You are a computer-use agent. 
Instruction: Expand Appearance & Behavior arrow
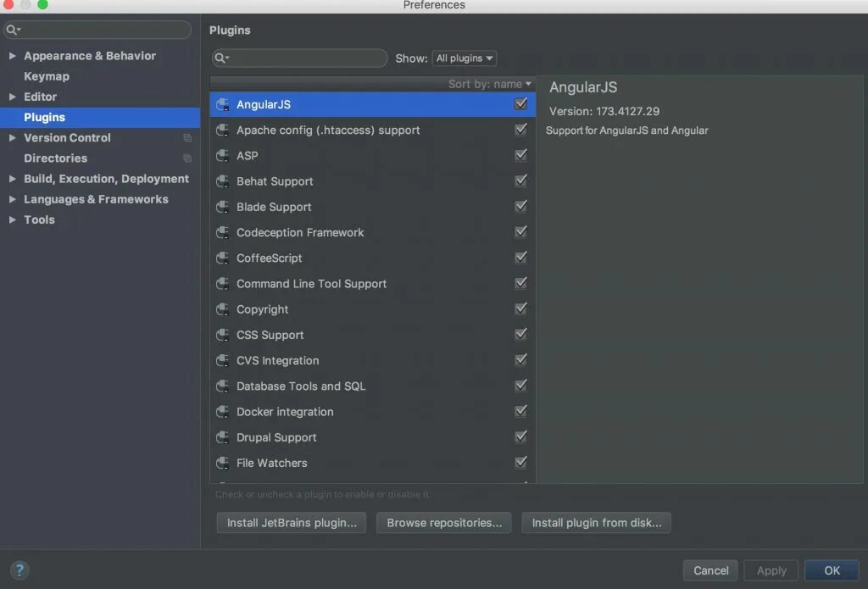point(12,56)
